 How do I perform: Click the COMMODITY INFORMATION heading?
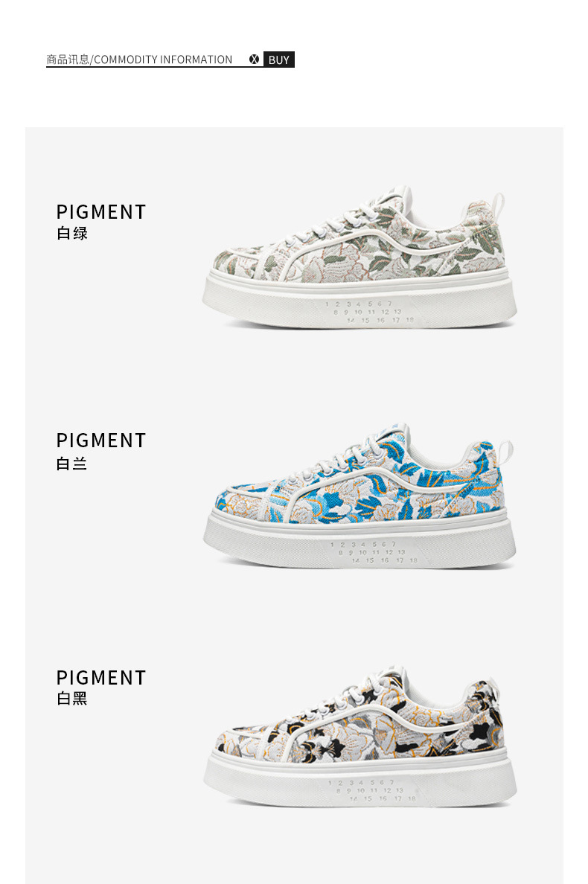pyautogui.click(x=163, y=60)
